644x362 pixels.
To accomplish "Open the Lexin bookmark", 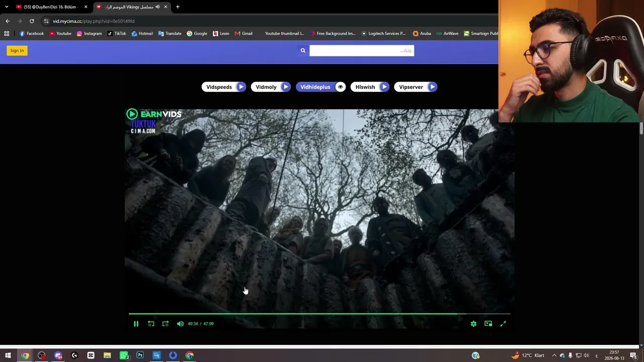I will [x=221, y=34].
